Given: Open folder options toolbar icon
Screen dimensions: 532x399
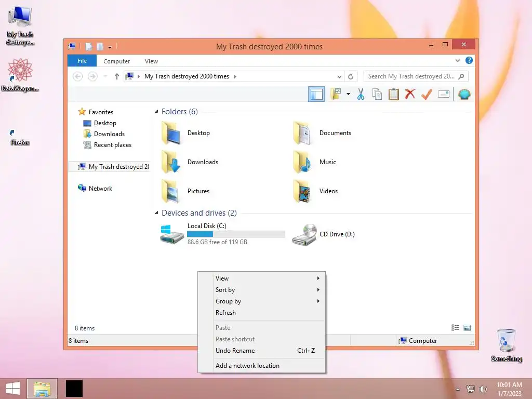Looking at the screenshot, I should point(336,94).
